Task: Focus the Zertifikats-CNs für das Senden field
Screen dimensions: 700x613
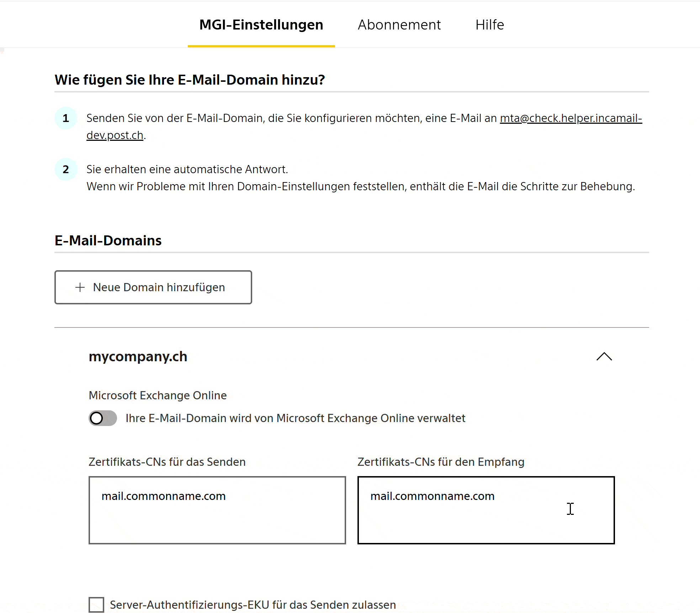Action: click(x=217, y=510)
